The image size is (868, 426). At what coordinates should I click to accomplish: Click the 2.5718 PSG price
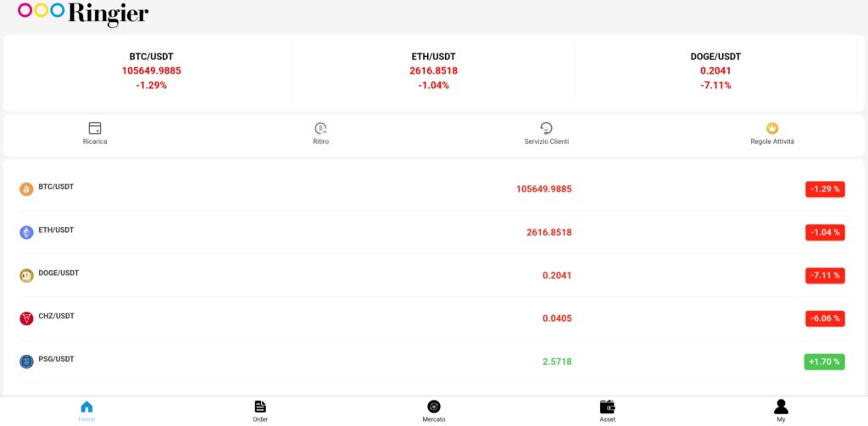(x=557, y=362)
